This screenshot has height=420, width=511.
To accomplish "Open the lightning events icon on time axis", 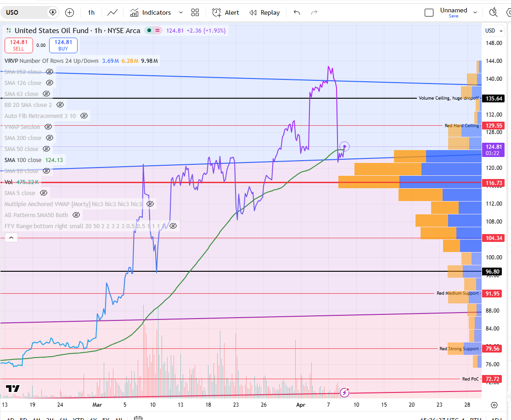I will [344, 392].
